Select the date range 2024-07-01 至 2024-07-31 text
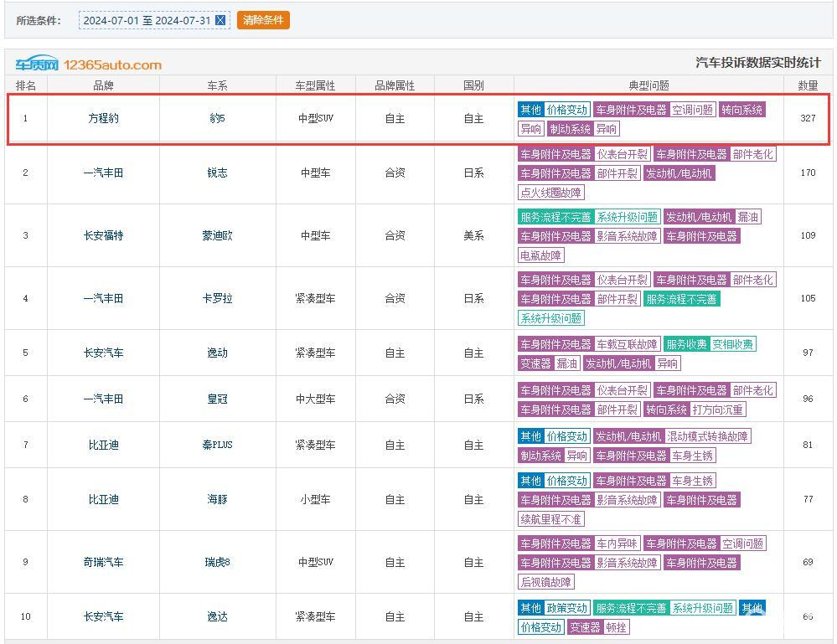837x644 pixels. [147, 20]
